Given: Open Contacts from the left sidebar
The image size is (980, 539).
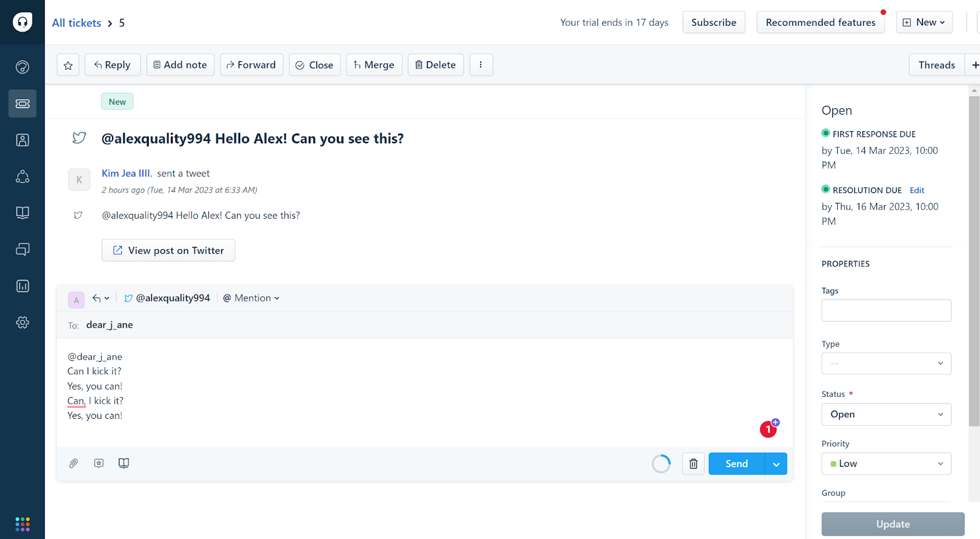Looking at the screenshot, I should pyautogui.click(x=23, y=140).
